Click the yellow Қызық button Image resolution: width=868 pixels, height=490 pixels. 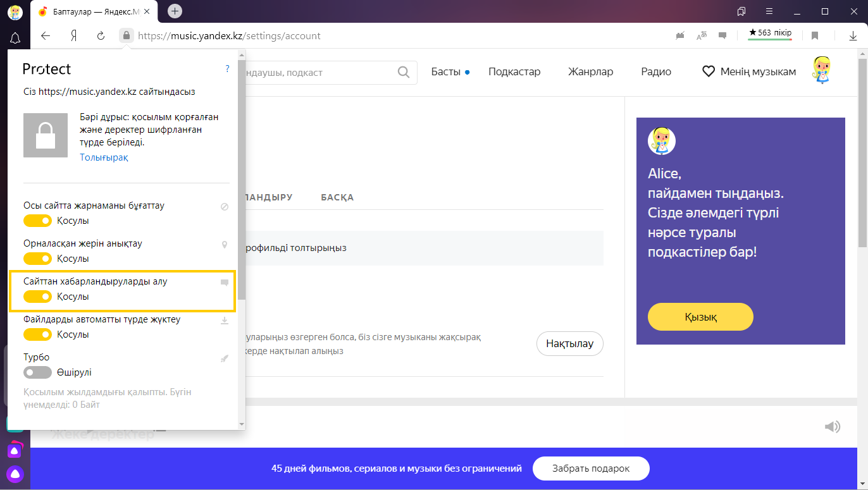[x=700, y=317]
